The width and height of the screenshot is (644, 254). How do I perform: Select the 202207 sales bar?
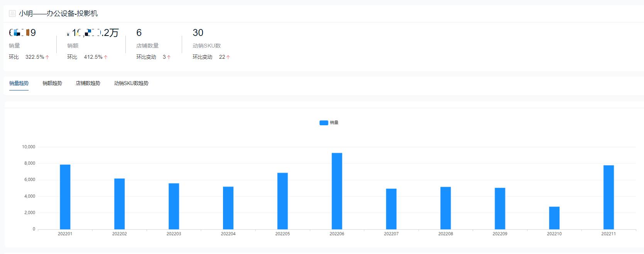point(391,209)
